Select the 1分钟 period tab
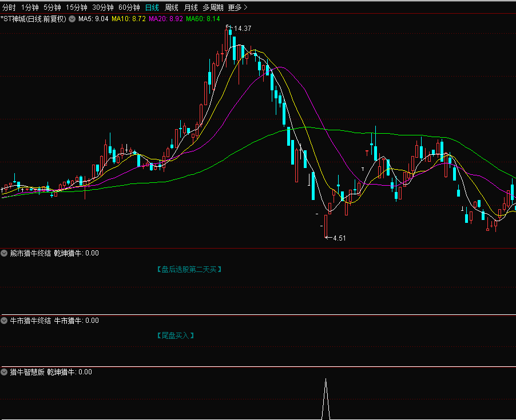The height and width of the screenshot is (420, 516). tap(30, 7)
